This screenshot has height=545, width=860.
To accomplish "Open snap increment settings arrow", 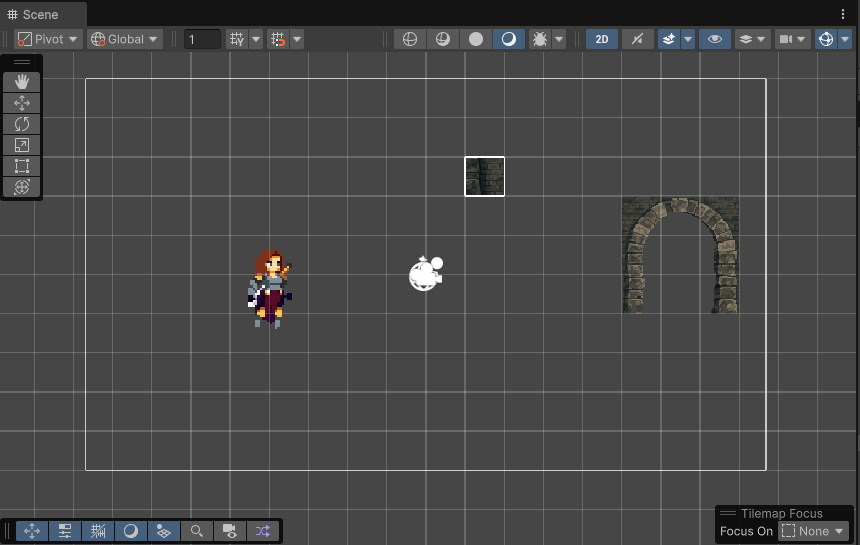I will pos(297,39).
